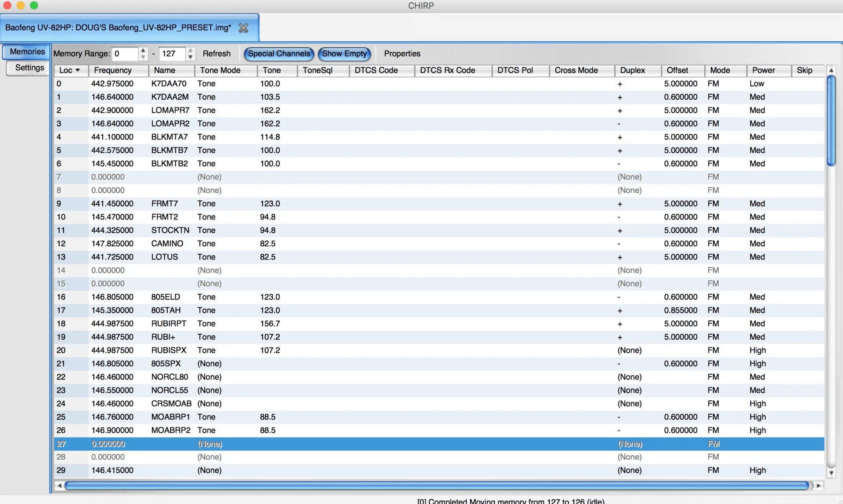Click the (None) tone mode in row 7
Viewport: 843px width, 504px height.
[x=209, y=177]
